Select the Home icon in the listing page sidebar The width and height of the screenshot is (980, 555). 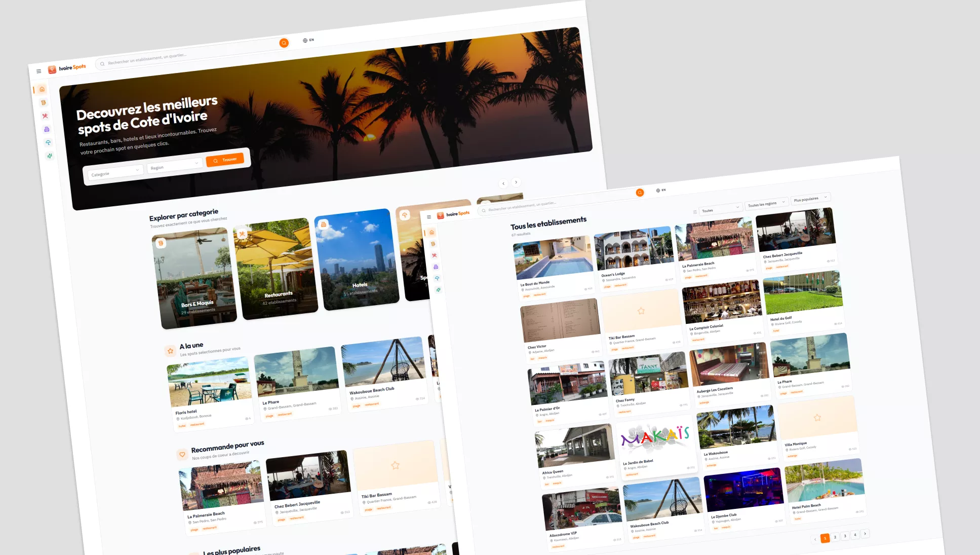pos(432,233)
